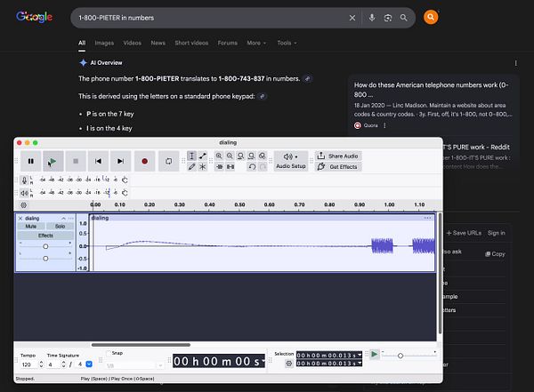
Task: Click the Zoom Toggle icon
Action: pos(263,156)
